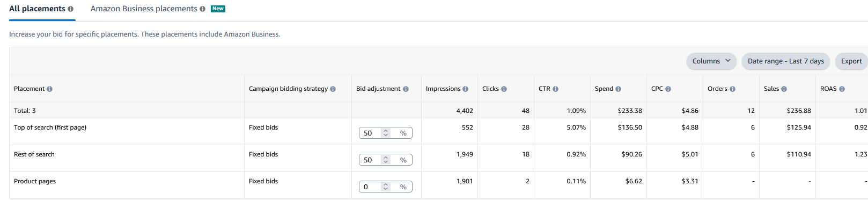Click info icon for Campaign bidding strategy
Screen dimensions: 868x200
click(333, 89)
